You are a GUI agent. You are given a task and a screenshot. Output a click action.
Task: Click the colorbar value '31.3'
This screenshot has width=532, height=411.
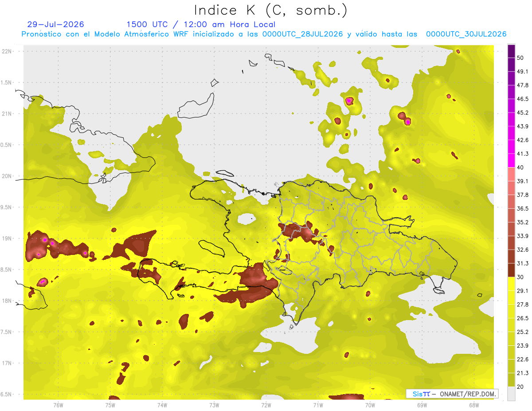(x=522, y=263)
